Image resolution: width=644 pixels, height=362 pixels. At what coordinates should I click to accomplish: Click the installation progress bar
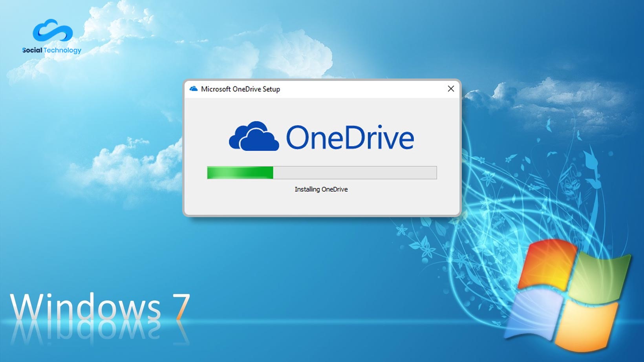tap(322, 173)
